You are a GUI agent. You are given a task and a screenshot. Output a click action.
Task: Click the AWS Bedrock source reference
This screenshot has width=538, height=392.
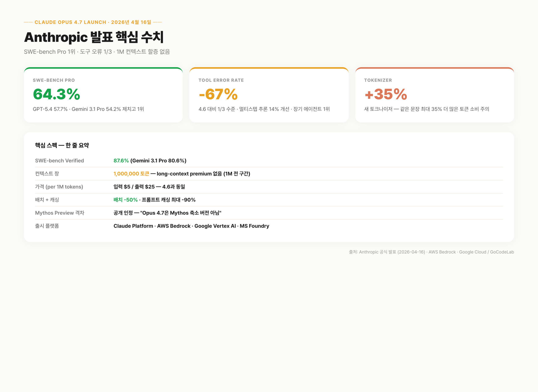coord(442,252)
